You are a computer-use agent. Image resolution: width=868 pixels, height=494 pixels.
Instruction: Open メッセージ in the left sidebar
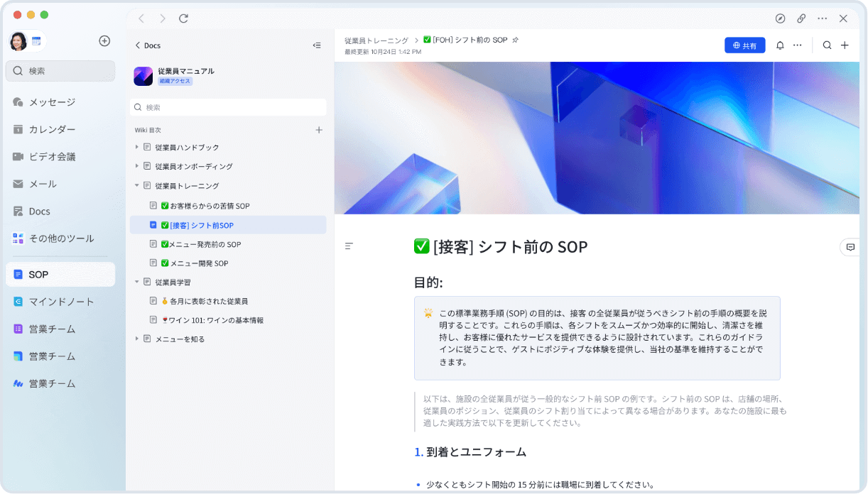[x=51, y=102]
